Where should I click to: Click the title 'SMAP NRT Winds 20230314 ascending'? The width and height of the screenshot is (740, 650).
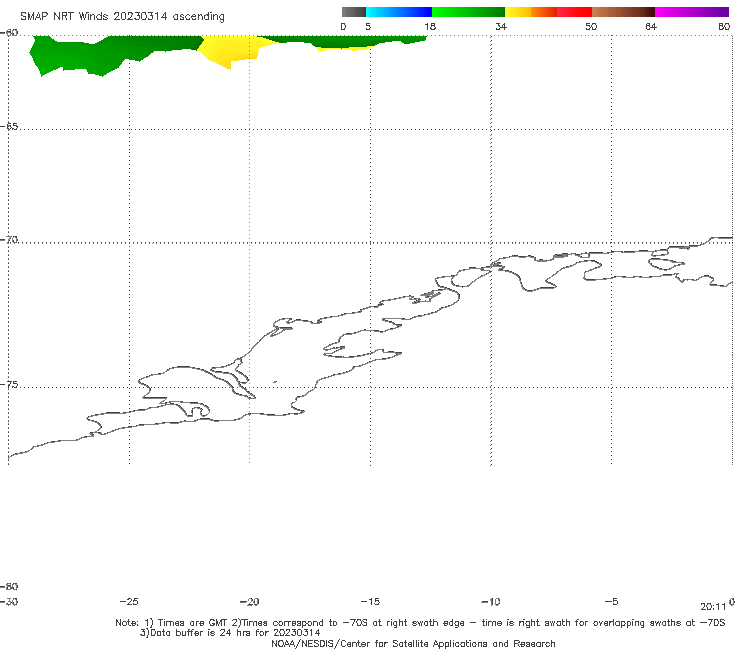(122, 17)
